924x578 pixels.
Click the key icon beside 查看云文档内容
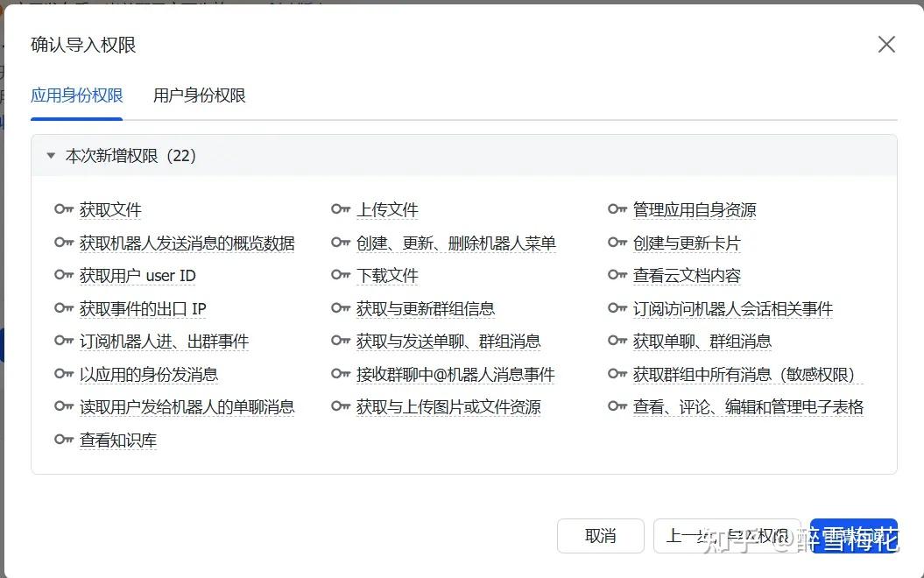617,275
